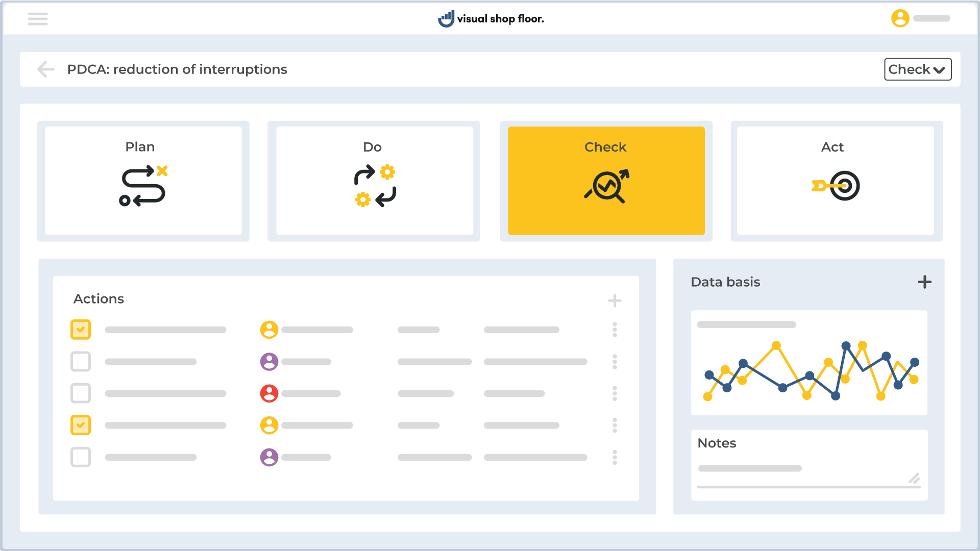Click the Data basis heading
Image resolution: width=980 pixels, height=551 pixels.
pyautogui.click(x=725, y=282)
